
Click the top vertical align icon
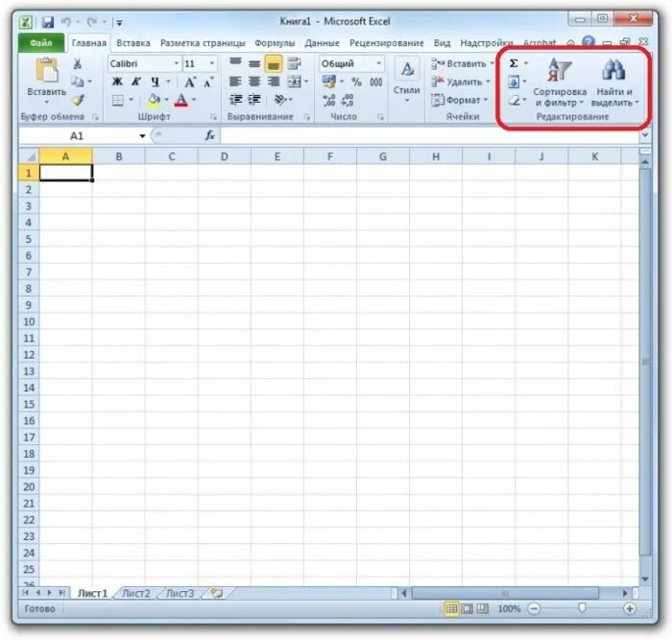(235, 63)
